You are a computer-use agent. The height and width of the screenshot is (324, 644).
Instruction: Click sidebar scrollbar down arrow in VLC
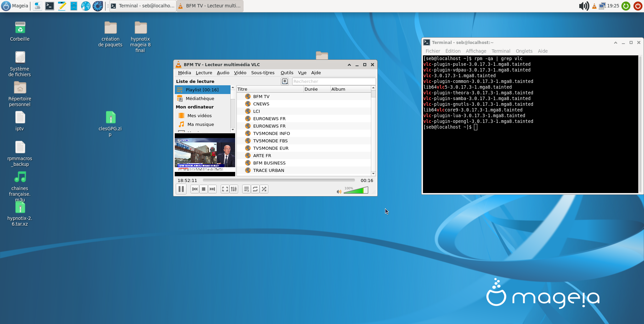(x=233, y=130)
